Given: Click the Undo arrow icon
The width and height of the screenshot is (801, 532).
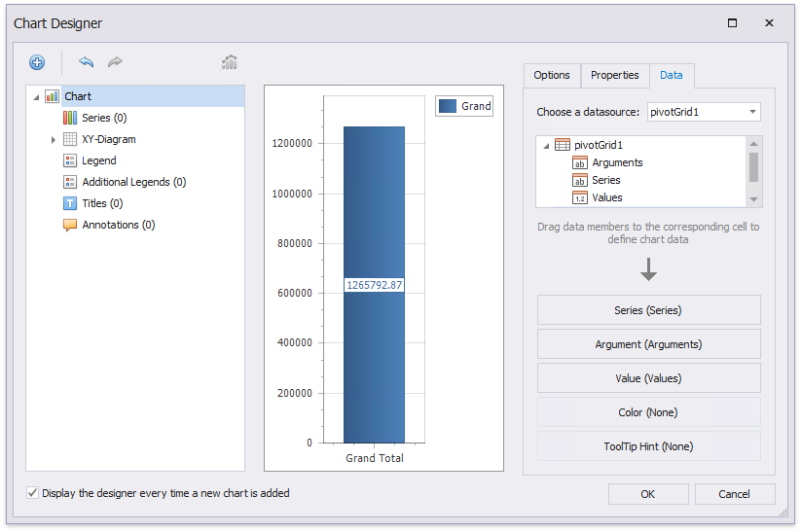Looking at the screenshot, I should (x=87, y=62).
